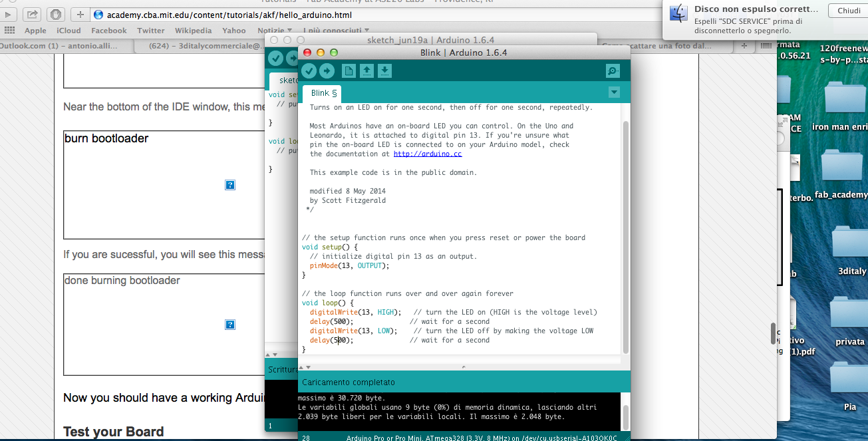Open Safari Top Sites grid icon
Image resolution: width=868 pixels, height=441 pixels.
pyautogui.click(x=9, y=31)
